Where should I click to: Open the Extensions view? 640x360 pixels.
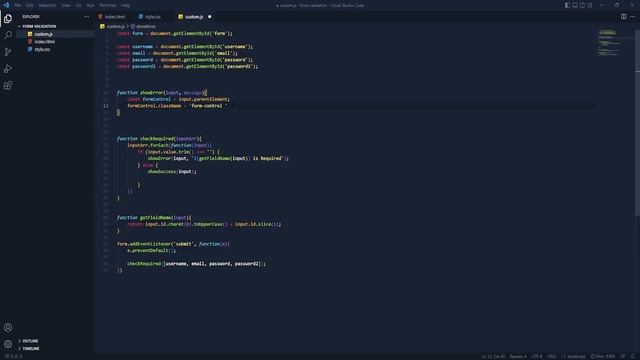[x=8, y=85]
